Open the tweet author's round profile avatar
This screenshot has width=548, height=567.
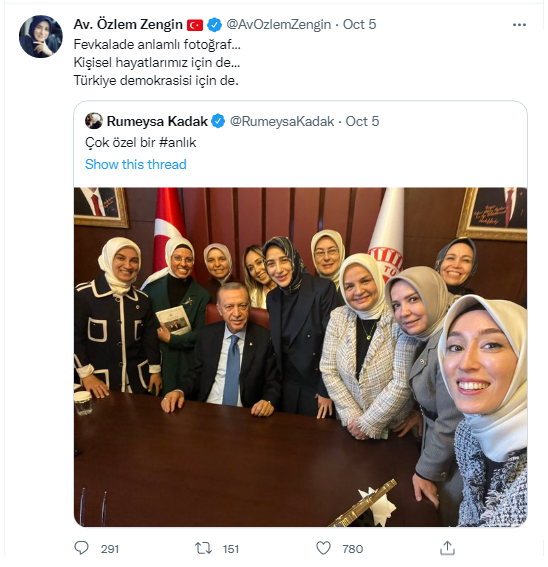click(x=41, y=37)
